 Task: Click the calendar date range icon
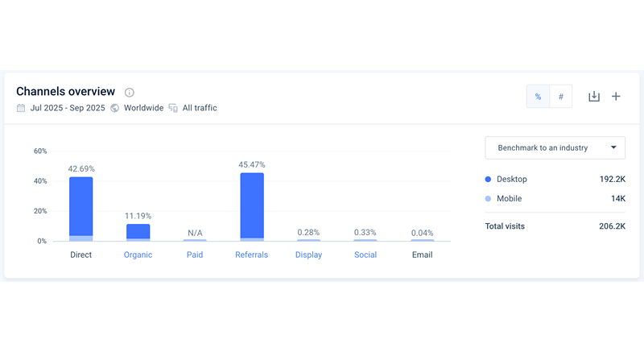(21, 108)
